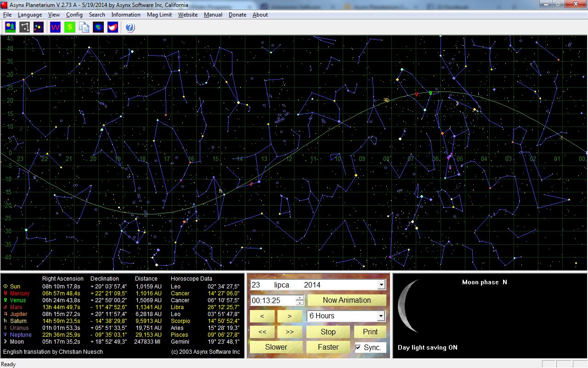The image size is (588, 368).
Task: Click the Horoscope Data column header
Action: [x=192, y=279]
